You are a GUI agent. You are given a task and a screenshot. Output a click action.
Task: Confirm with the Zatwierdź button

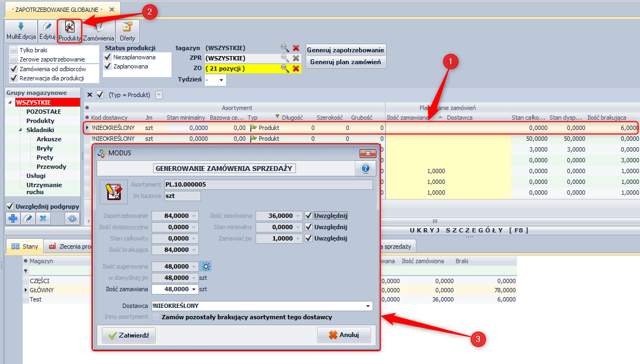pyautogui.click(x=129, y=335)
